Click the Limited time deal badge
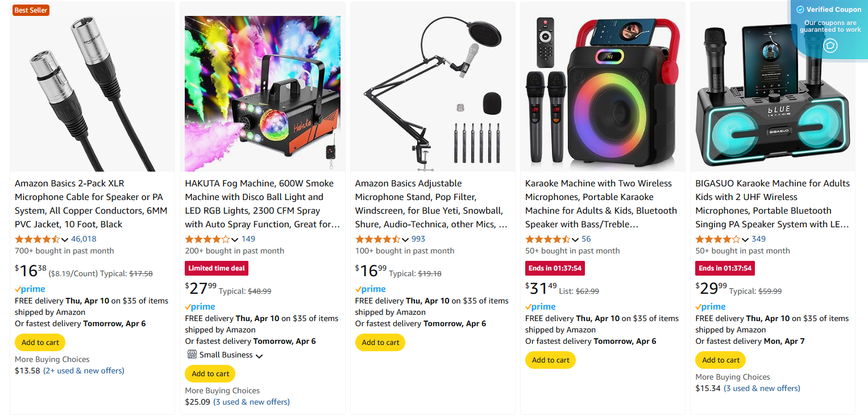Image resolution: width=868 pixels, height=416 pixels. tap(217, 268)
